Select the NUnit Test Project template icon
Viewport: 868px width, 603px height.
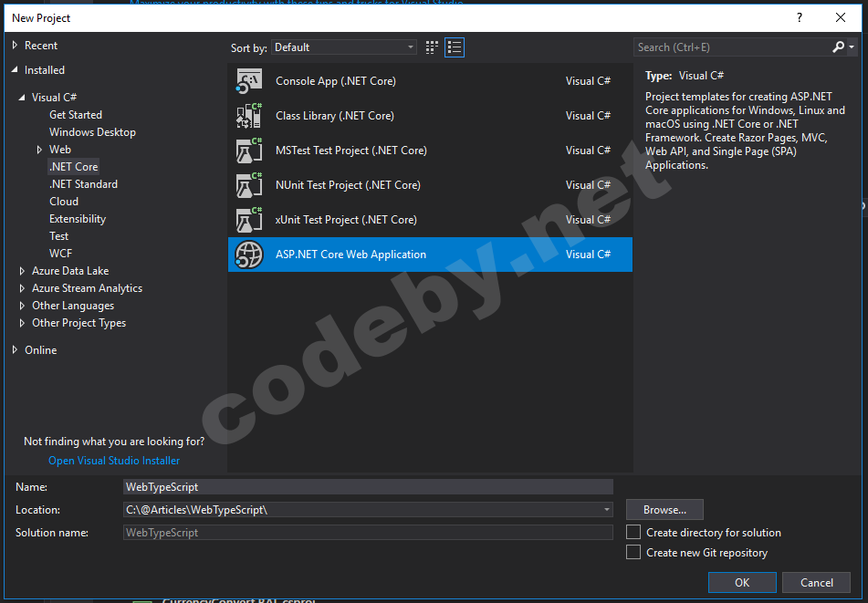click(249, 185)
